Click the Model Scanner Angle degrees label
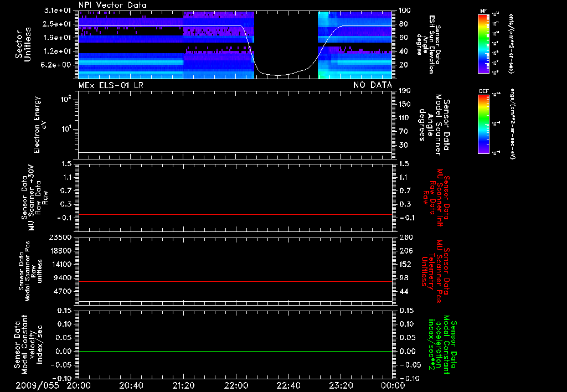The width and height of the screenshot is (567, 392). tap(436, 125)
